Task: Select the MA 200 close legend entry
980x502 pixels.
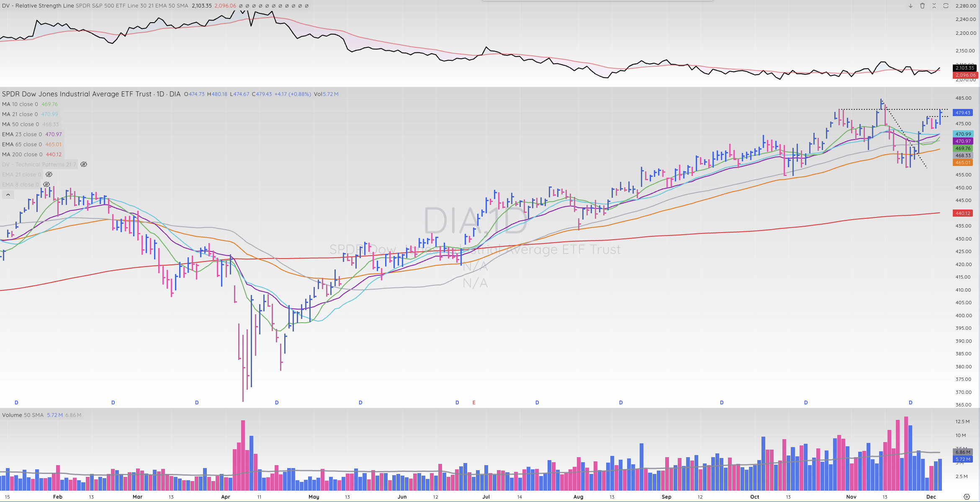Action: [22, 155]
